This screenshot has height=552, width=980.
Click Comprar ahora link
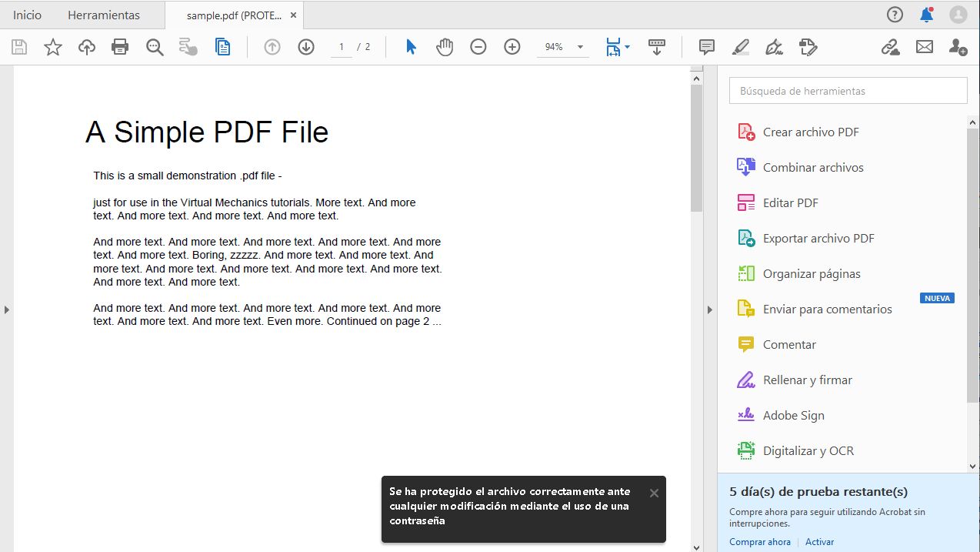tap(760, 542)
